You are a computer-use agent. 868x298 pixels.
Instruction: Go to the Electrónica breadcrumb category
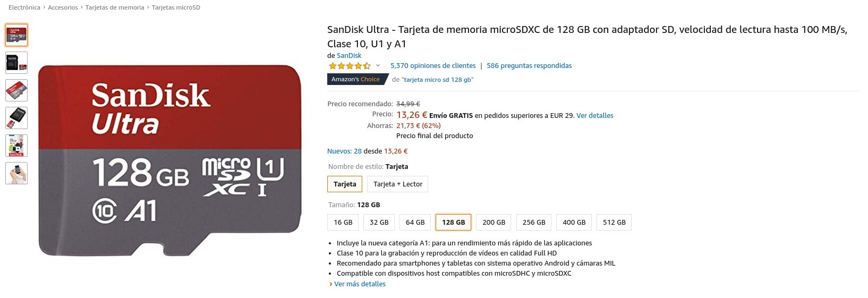[24, 7]
